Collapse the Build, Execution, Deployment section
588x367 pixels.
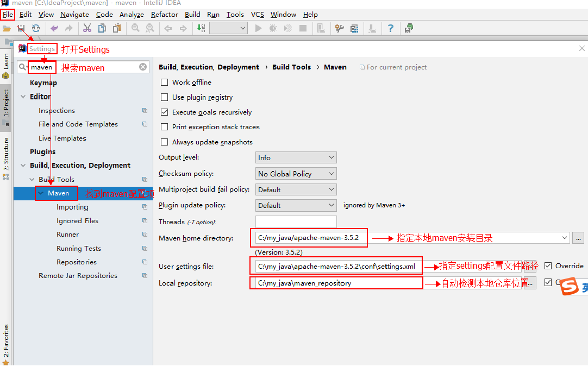pyautogui.click(x=23, y=166)
